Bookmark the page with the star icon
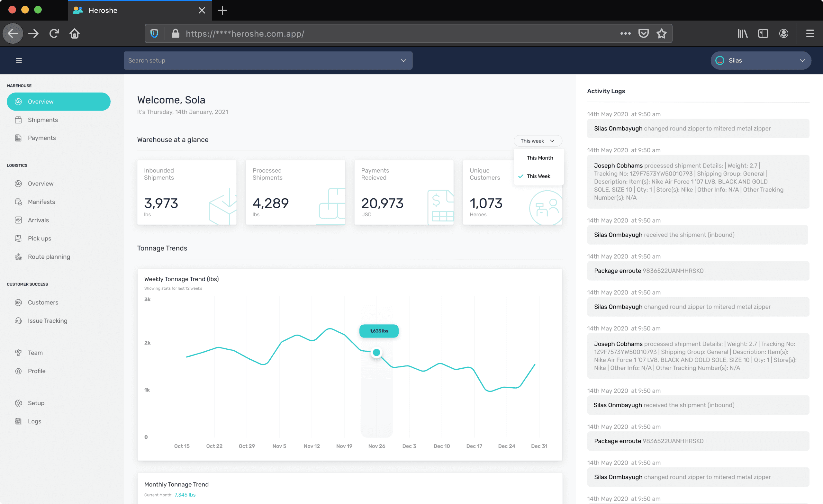The width and height of the screenshot is (823, 504). click(661, 33)
